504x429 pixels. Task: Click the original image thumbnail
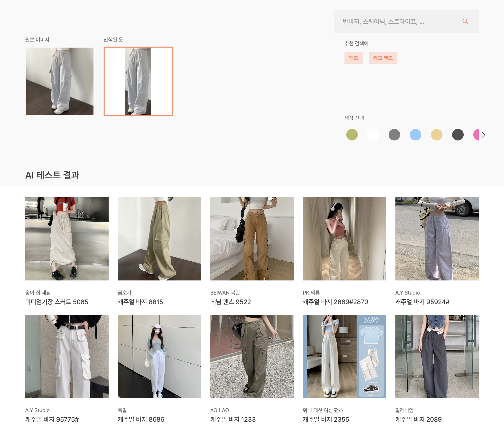60,81
